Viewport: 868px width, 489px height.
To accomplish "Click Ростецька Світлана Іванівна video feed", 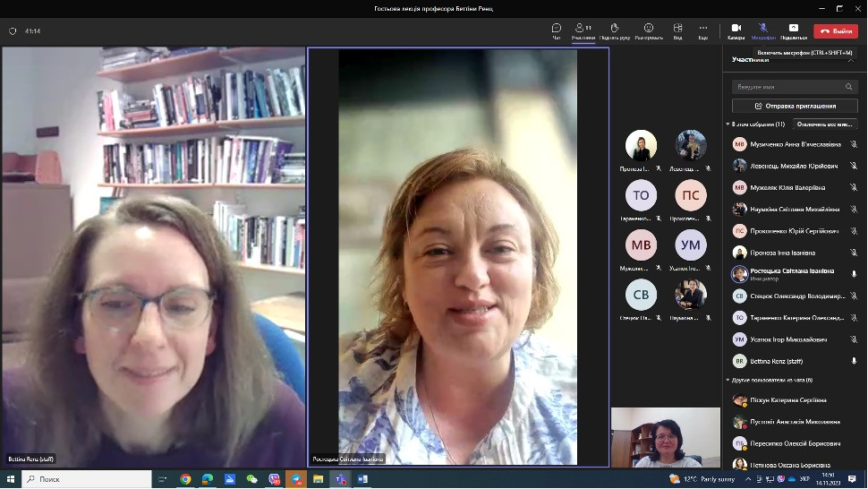I will (458, 257).
